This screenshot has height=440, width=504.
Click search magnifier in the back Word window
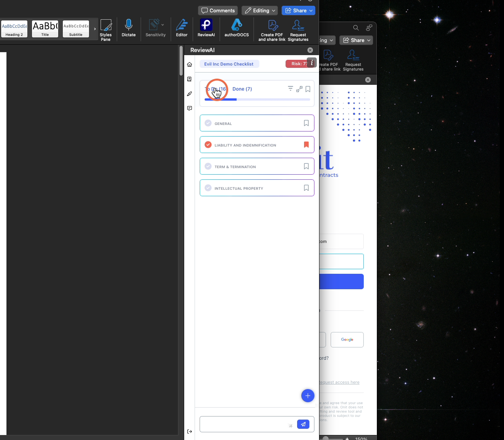pyautogui.click(x=356, y=28)
